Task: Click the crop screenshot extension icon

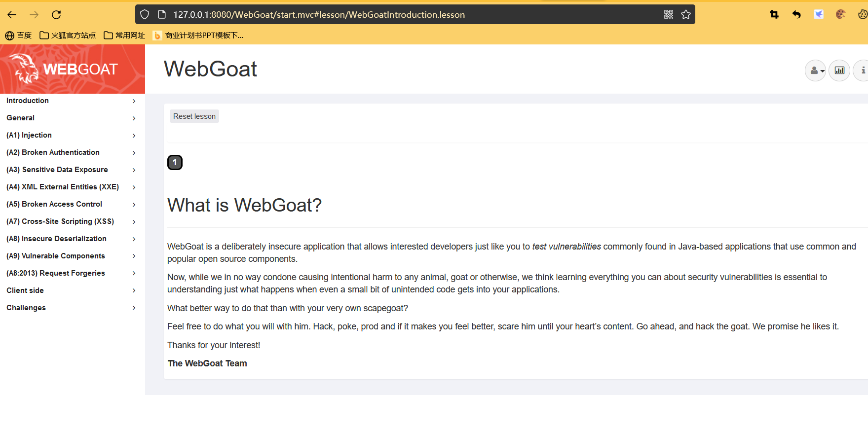Action: point(774,15)
